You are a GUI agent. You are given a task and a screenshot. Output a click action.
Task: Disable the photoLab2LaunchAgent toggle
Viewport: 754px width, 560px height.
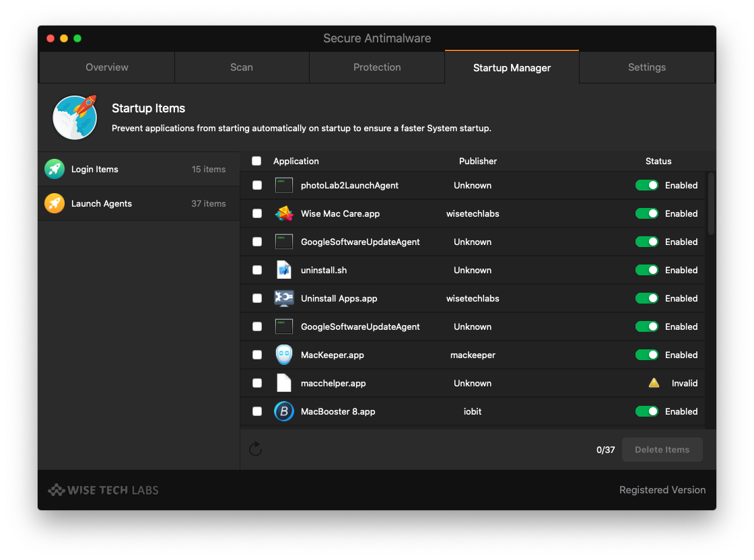coord(646,185)
